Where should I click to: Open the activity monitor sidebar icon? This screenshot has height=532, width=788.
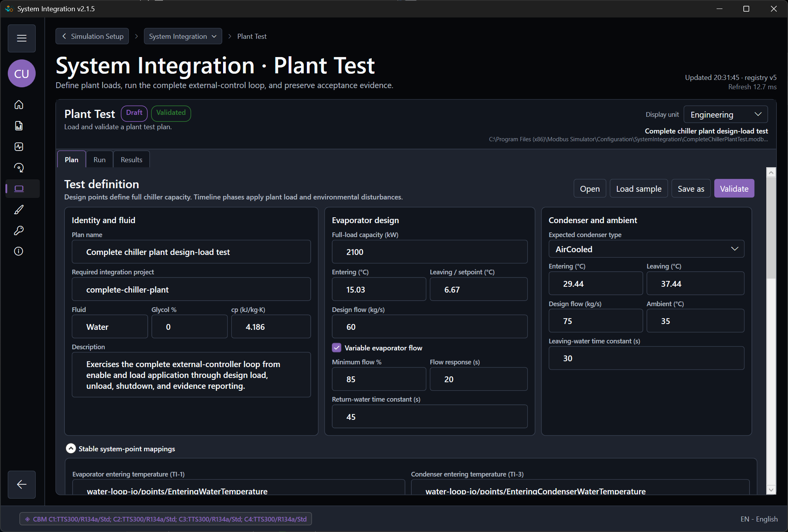coord(19,147)
